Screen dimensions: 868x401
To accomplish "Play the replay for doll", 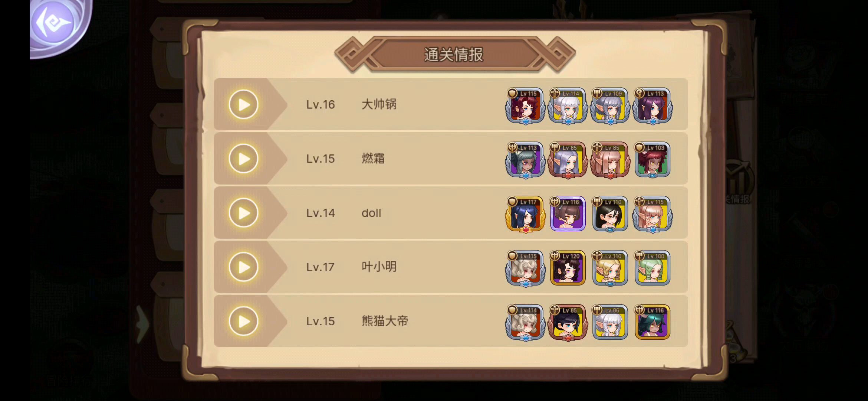I will tap(243, 213).
